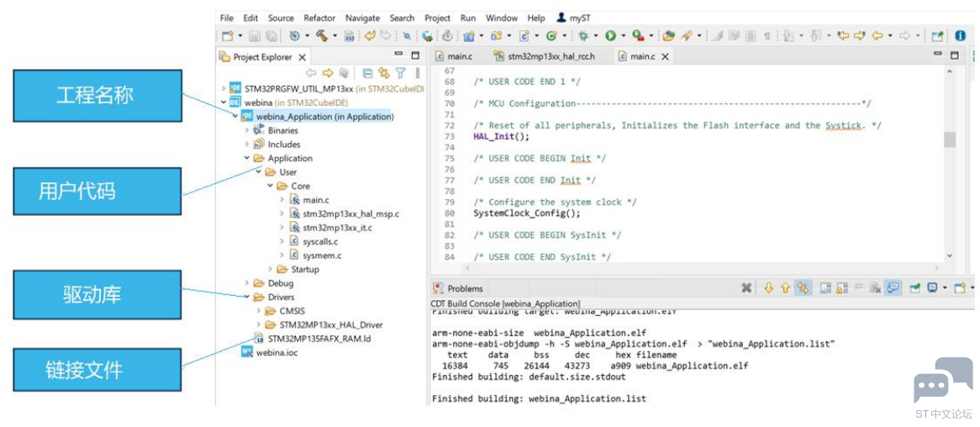Screen dimensions: 980x427
Task: Expand the Binaries tree node
Action: click(x=247, y=130)
